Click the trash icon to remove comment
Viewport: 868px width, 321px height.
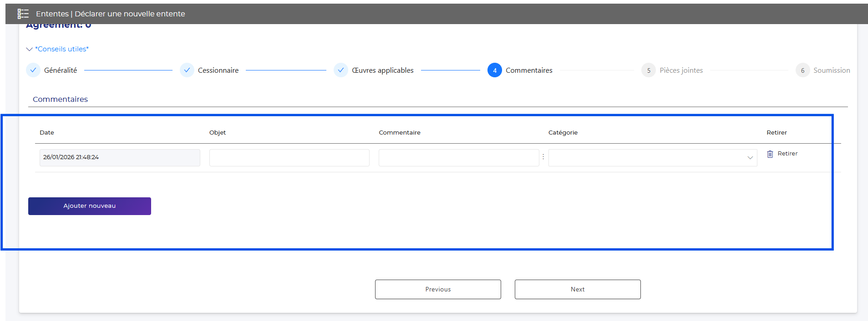click(x=770, y=154)
